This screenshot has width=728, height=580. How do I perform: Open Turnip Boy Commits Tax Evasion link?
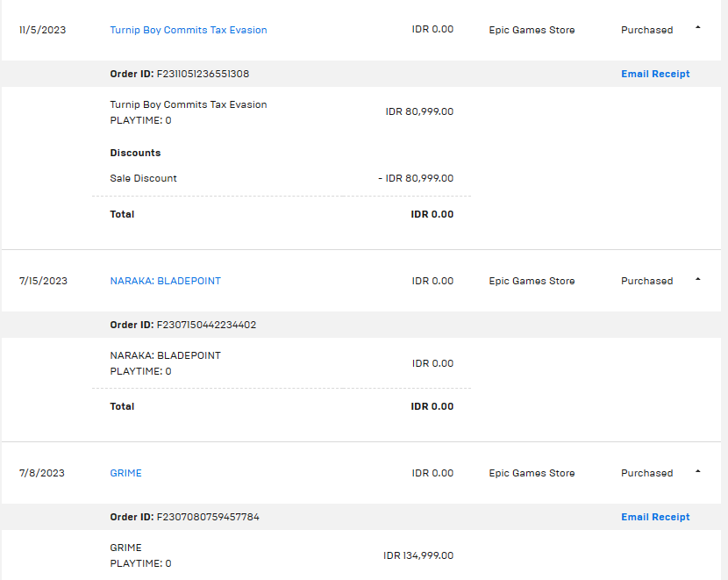(189, 30)
